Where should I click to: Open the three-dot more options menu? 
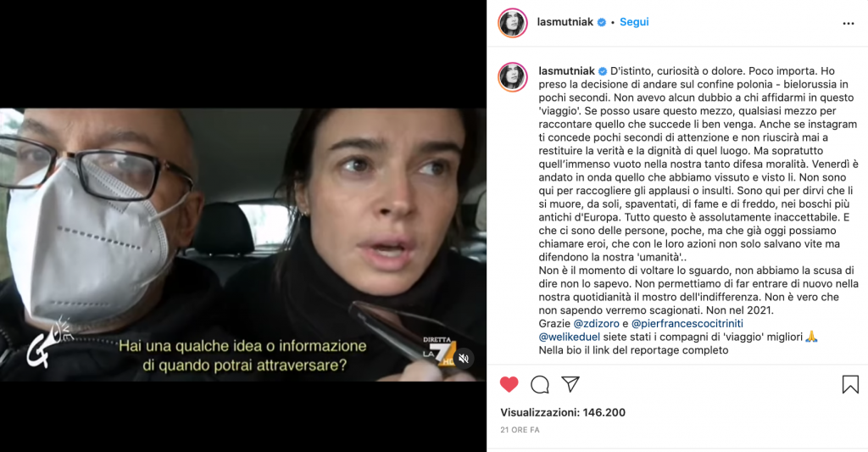[848, 23]
